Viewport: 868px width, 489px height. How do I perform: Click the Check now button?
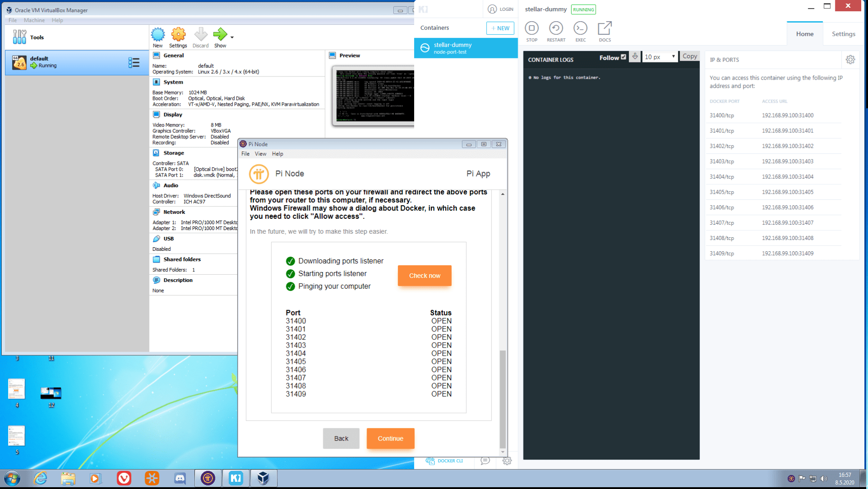coord(425,276)
